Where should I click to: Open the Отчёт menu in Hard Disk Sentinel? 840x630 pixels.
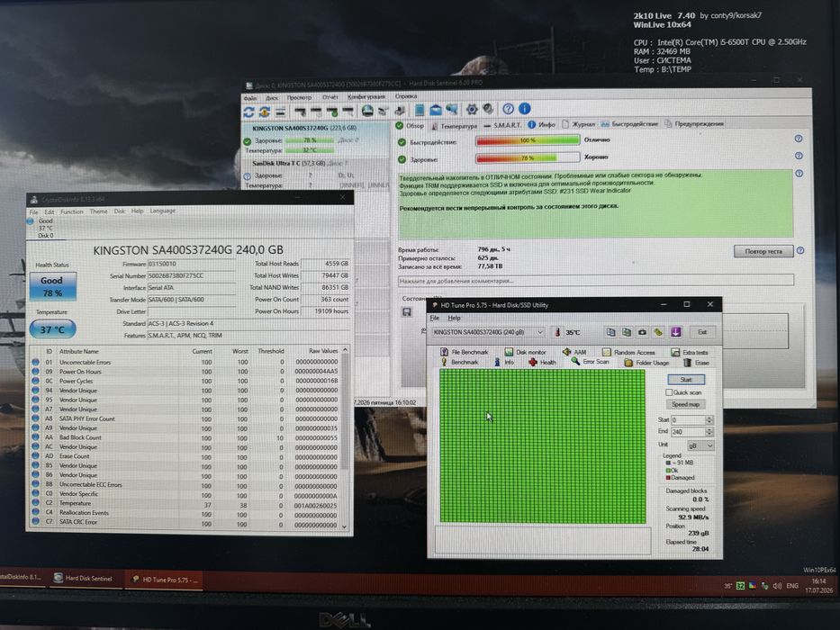point(330,97)
